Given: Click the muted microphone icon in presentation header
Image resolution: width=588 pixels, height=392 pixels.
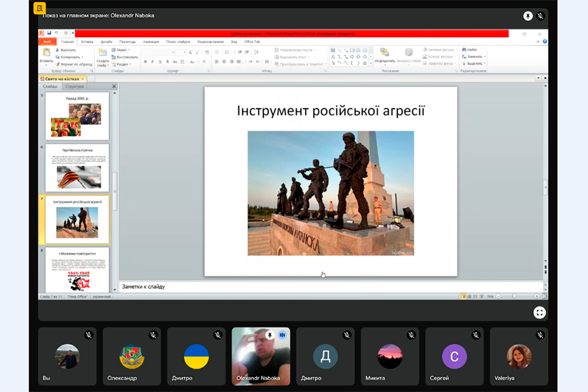Looking at the screenshot, I should (x=541, y=16).
